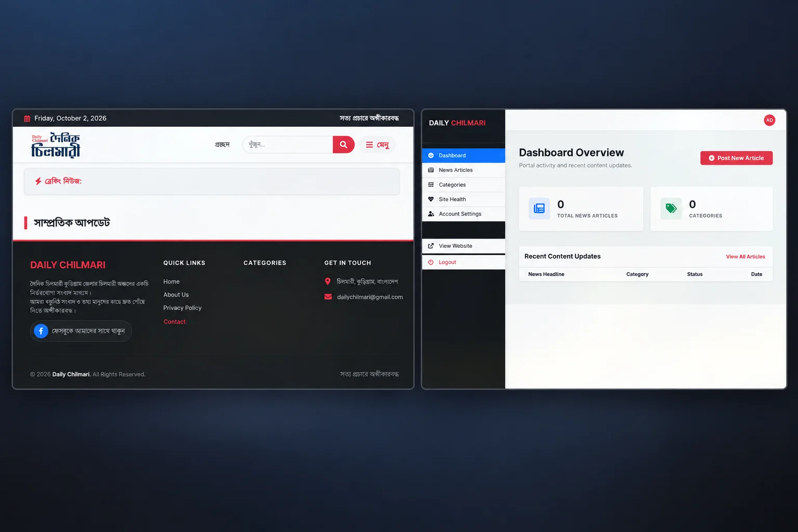
Task: Click the Facebook icon in footer
Action: (41, 331)
